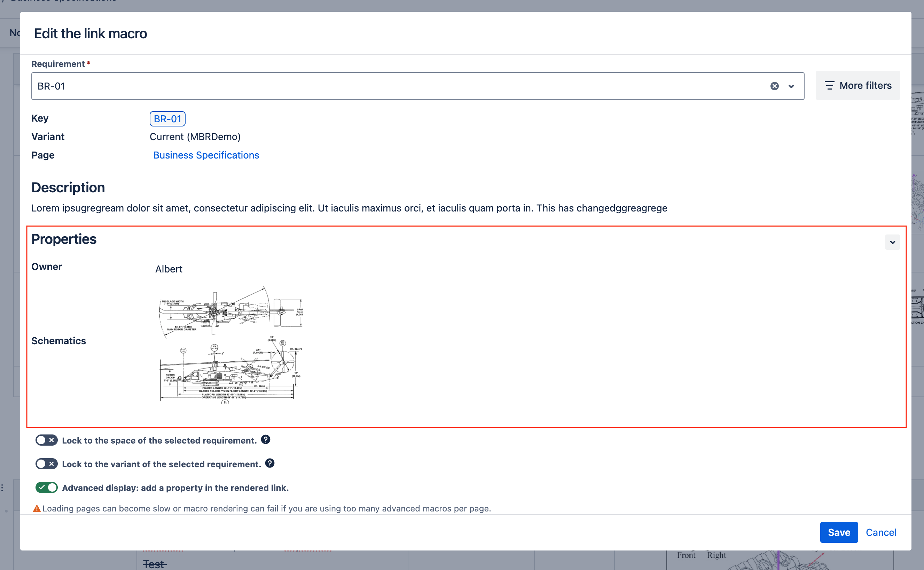Cancel editing the link macro

click(x=881, y=532)
